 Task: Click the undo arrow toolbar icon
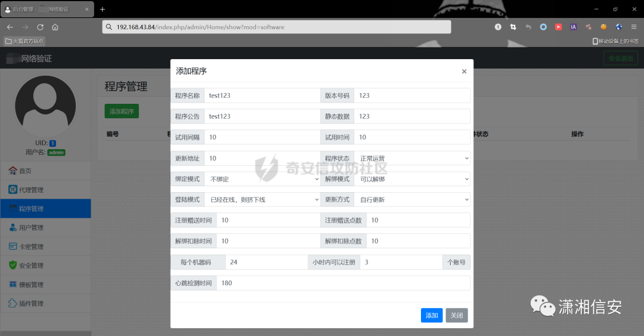(x=528, y=27)
